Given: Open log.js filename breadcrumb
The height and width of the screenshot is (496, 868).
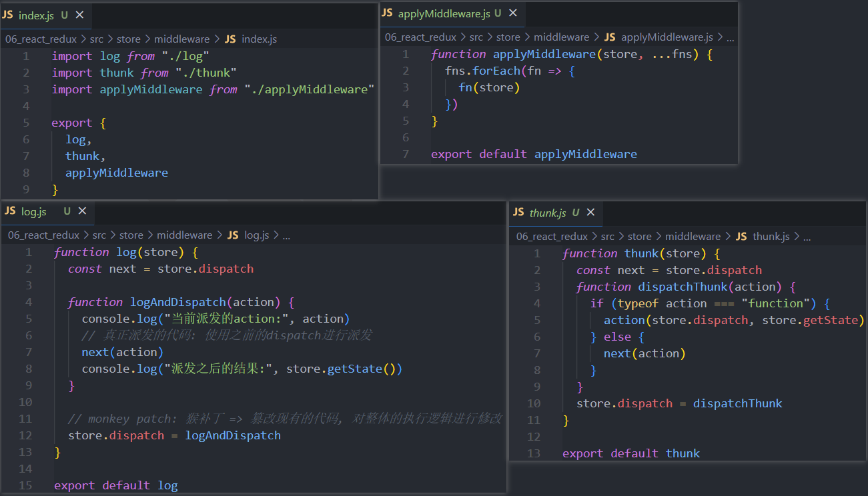Looking at the screenshot, I should pos(257,235).
